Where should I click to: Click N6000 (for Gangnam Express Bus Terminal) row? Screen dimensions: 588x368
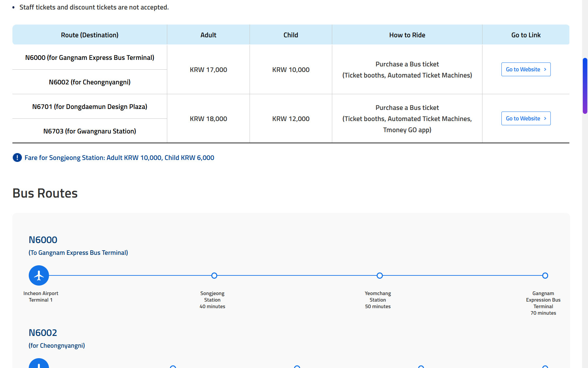(x=90, y=58)
